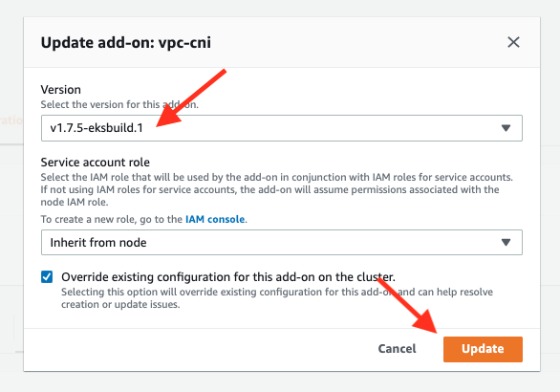Click the IAM roles for service accounts paragraph
The width and height of the screenshot is (560, 392).
pyautogui.click(x=277, y=189)
